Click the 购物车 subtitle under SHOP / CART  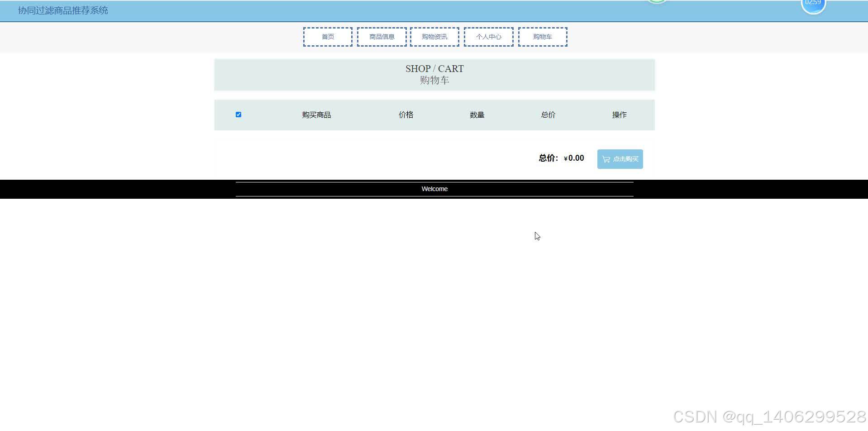(434, 79)
